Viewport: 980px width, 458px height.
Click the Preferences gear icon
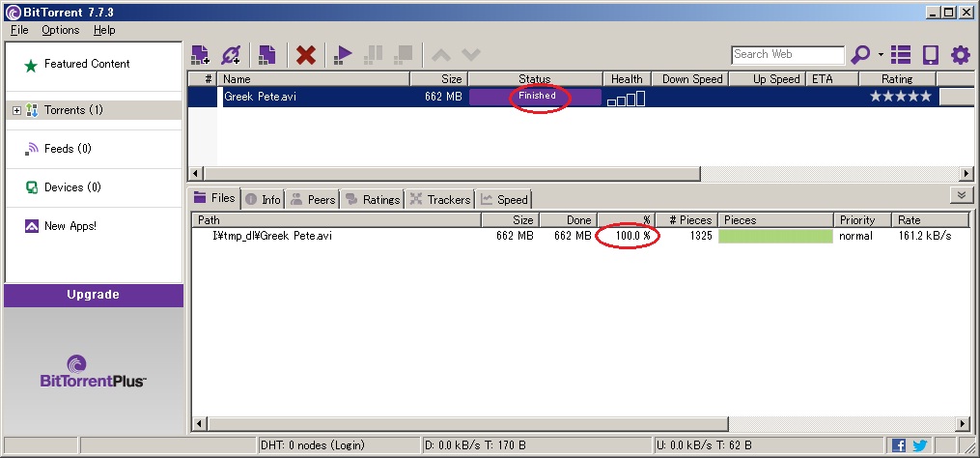960,55
